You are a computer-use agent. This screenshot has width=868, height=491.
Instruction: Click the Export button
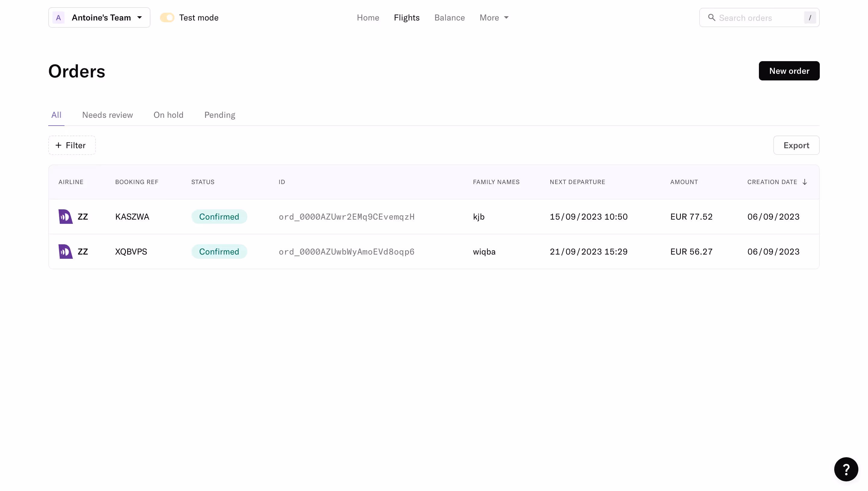(797, 145)
